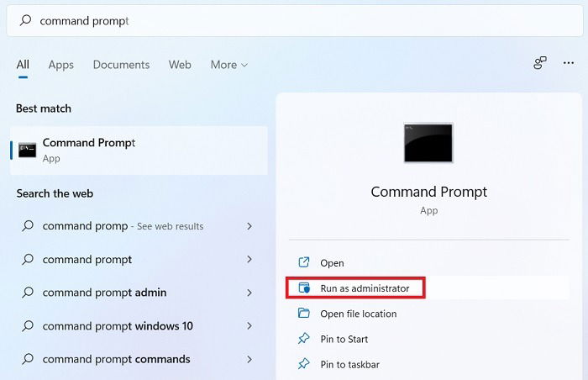Click the folder icon for Open file location

[304, 313]
